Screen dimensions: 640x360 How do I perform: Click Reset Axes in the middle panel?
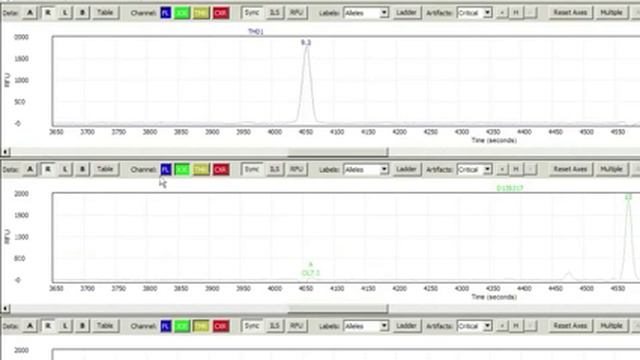570,169
